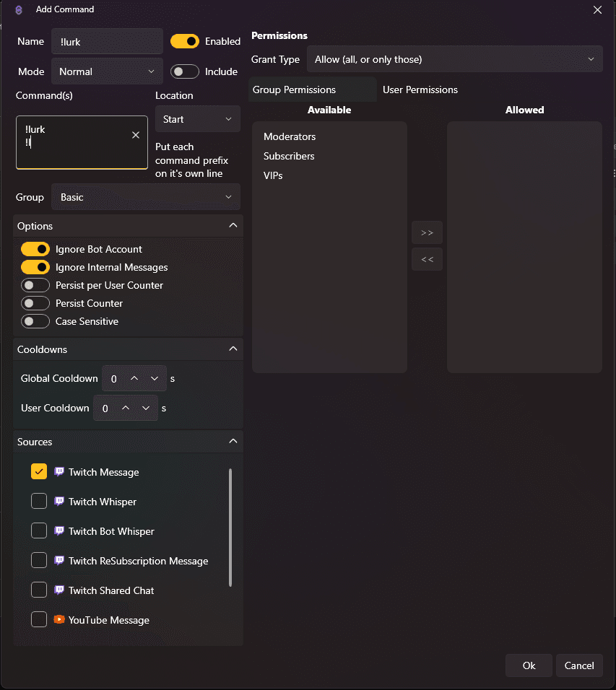
Task: Click the Twitch icon next to Twitch Bot Whisper
Action: pos(61,530)
